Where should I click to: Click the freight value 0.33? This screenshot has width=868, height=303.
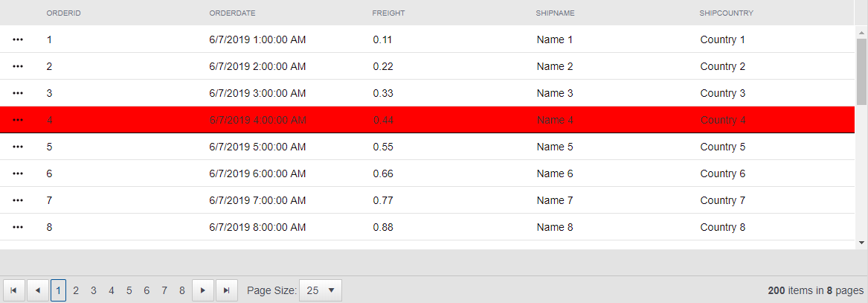[x=383, y=93]
